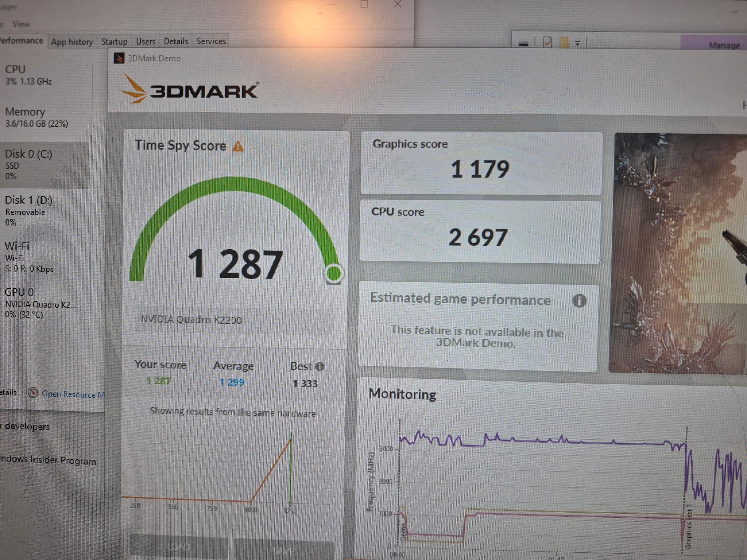Click the properties checkmark icon in Explorer toolbar
The width and height of the screenshot is (747, 560).
547,42
